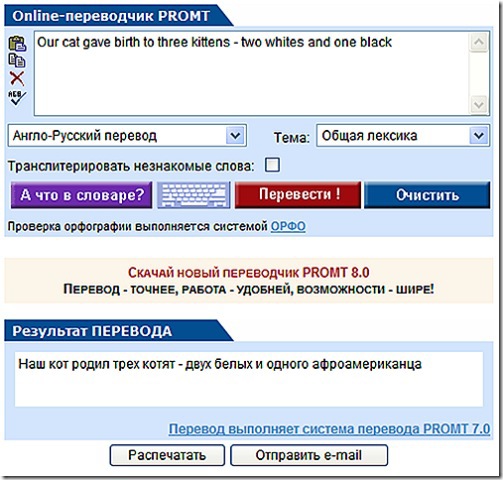Screen dimensions: 503x480
Task: Click into the English source text field
Action: pos(252,74)
